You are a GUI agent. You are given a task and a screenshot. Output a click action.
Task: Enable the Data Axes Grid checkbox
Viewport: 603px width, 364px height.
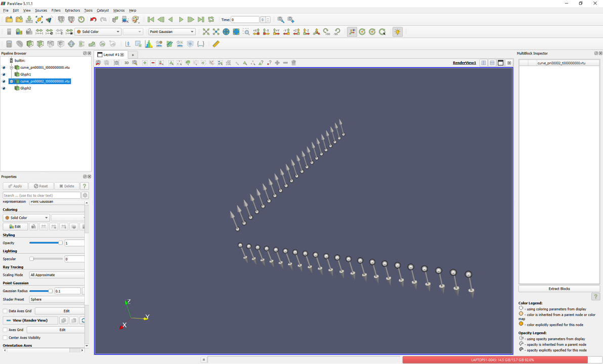pyautogui.click(x=5, y=311)
